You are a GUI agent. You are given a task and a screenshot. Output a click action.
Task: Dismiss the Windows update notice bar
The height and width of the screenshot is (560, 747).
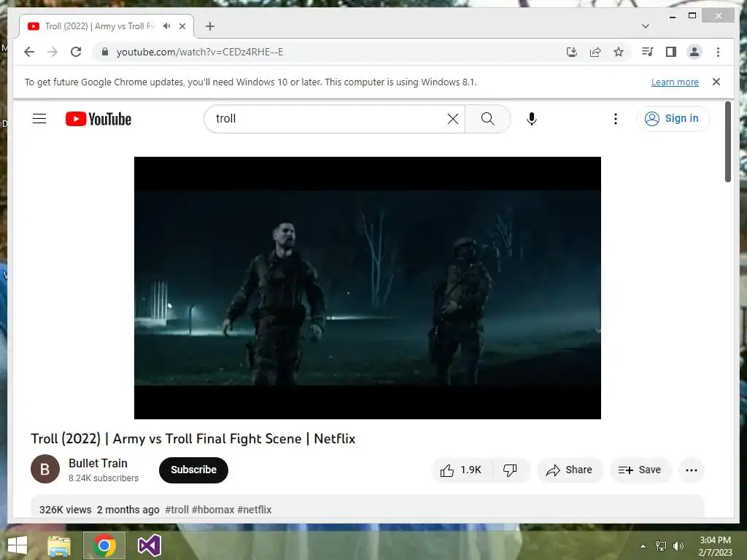pyautogui.click(x=716, y=82)
